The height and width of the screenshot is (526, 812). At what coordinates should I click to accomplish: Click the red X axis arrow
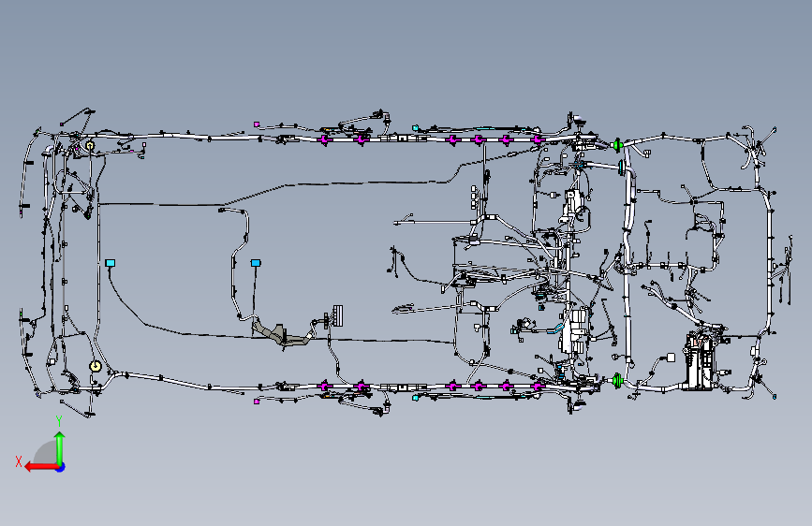(40, 467)
